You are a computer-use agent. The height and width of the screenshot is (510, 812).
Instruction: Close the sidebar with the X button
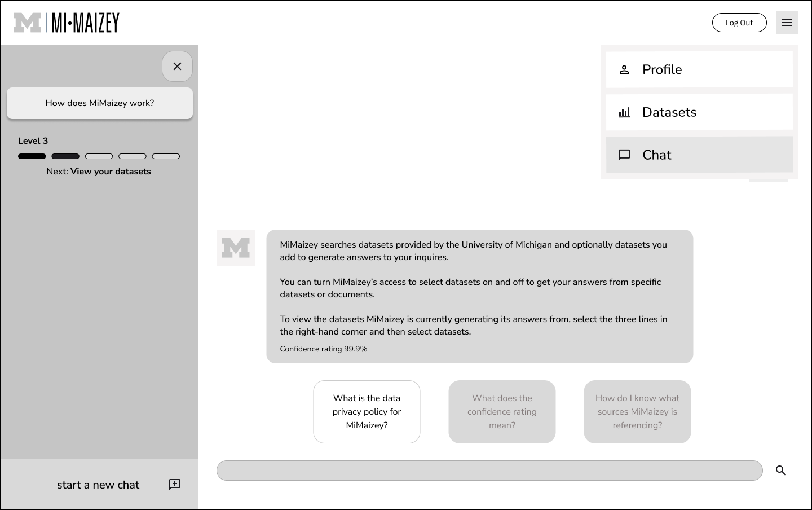pos(177,67)
